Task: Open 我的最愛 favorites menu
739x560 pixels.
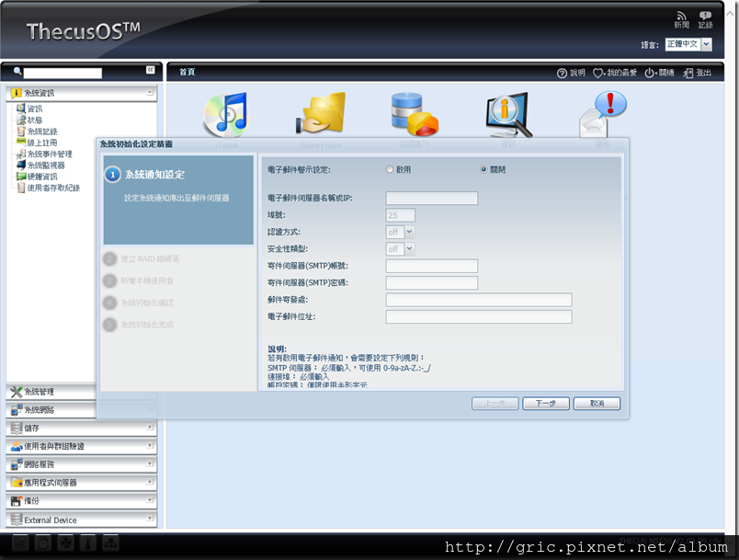Action: coord(615,73)
